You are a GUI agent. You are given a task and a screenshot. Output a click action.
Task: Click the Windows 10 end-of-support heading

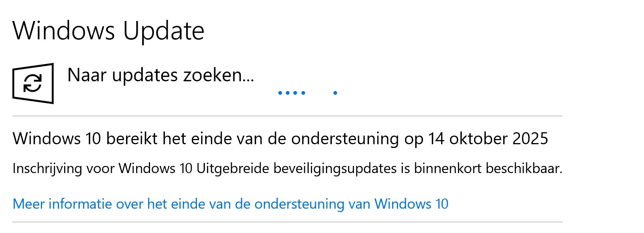click(x=280, y=139)
